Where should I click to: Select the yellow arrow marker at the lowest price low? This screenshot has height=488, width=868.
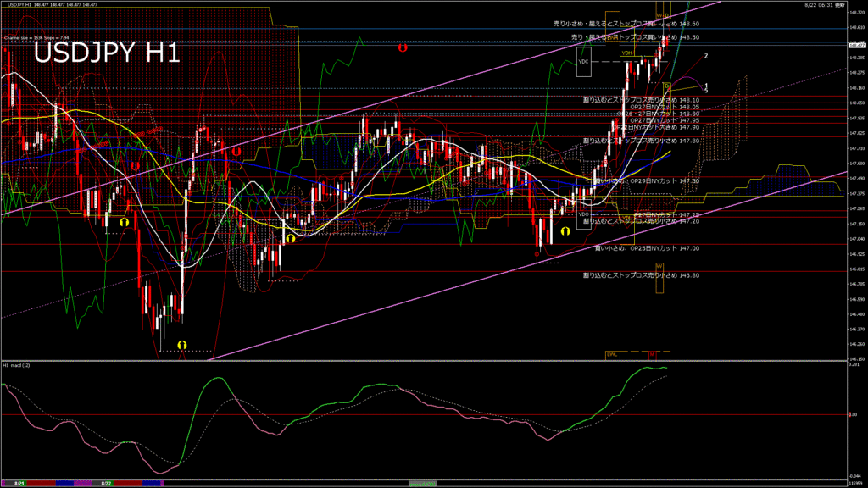182,345
